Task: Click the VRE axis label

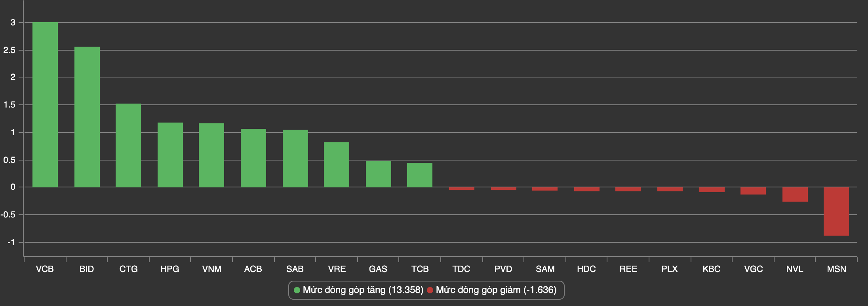Action: 337,269
